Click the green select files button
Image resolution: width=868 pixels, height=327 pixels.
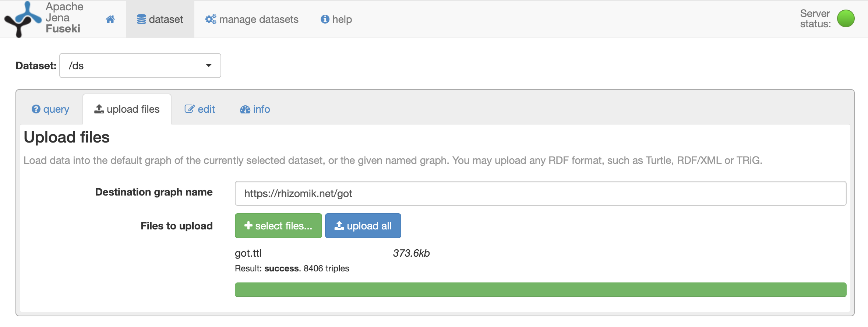coord(278,226)
